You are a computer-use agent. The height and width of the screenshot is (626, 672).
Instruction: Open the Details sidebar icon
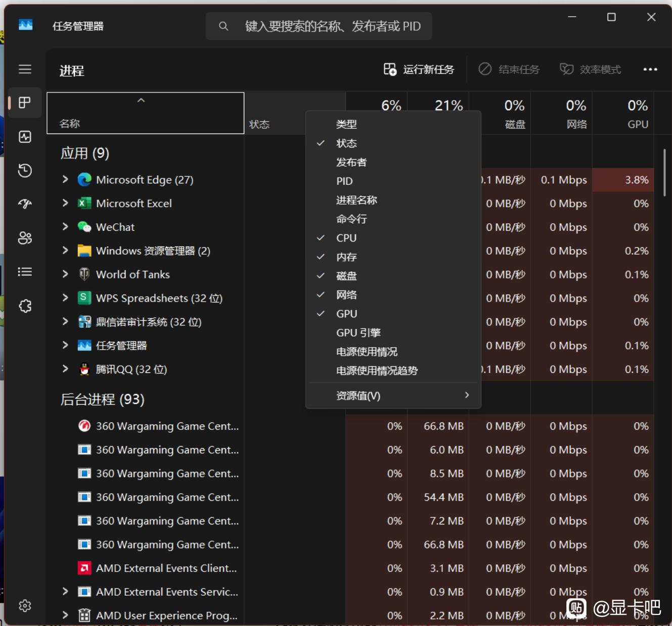25,272
